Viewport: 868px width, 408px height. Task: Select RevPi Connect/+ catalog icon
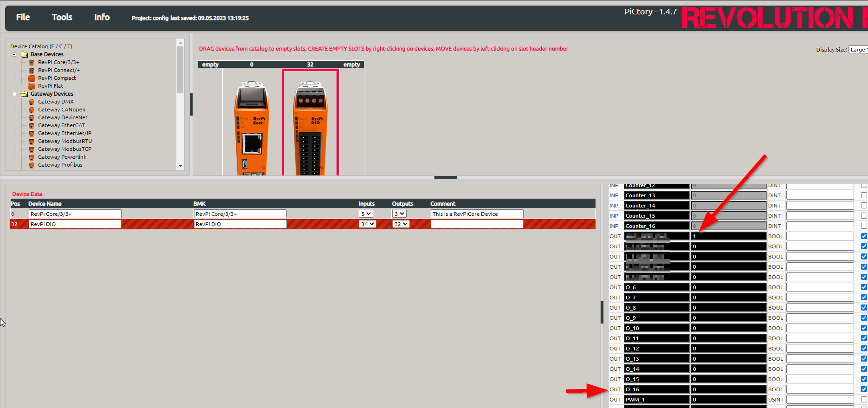pos(32,70)
